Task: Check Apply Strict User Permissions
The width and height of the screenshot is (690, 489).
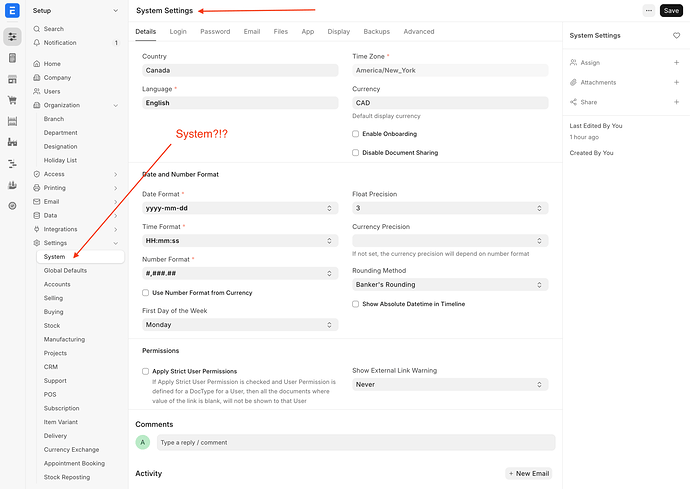Action: pos(146,371)
